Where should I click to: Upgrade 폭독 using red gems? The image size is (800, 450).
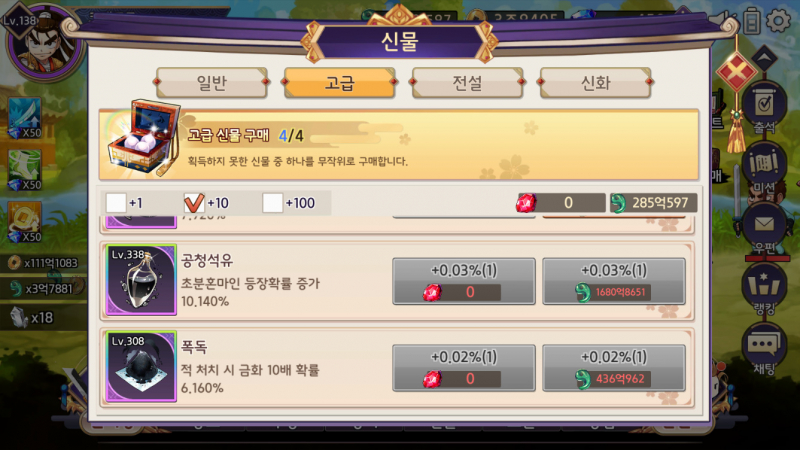pos(464,368)
